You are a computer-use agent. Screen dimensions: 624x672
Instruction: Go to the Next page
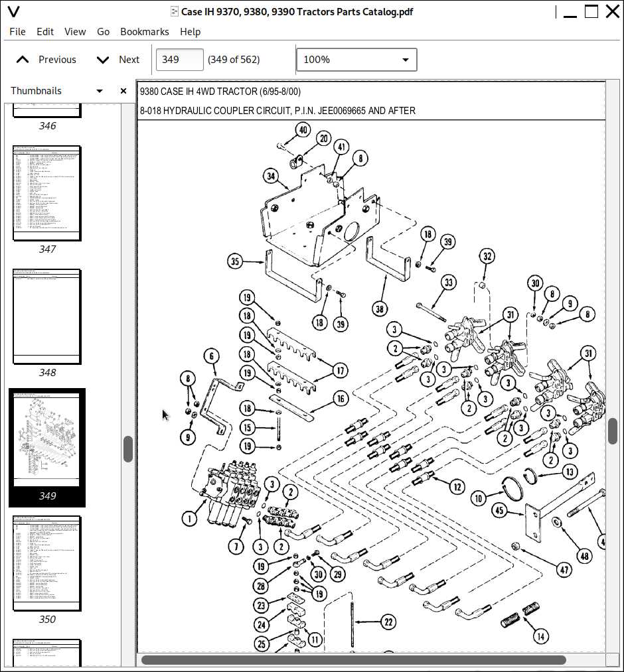pyautogui.click(x=118, y=60)
